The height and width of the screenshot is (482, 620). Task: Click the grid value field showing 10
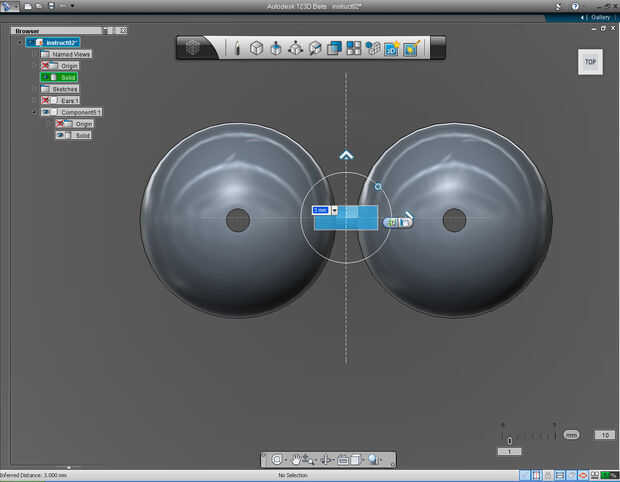605,435
